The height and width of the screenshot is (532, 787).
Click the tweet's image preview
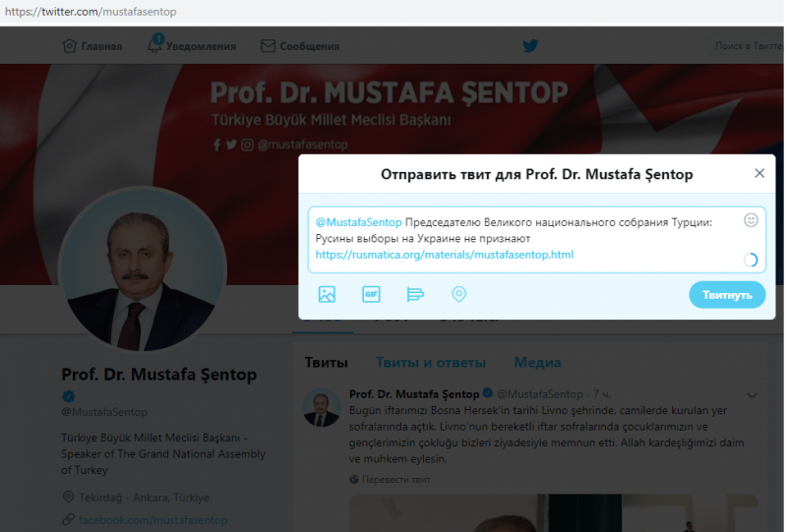[553, 513]
